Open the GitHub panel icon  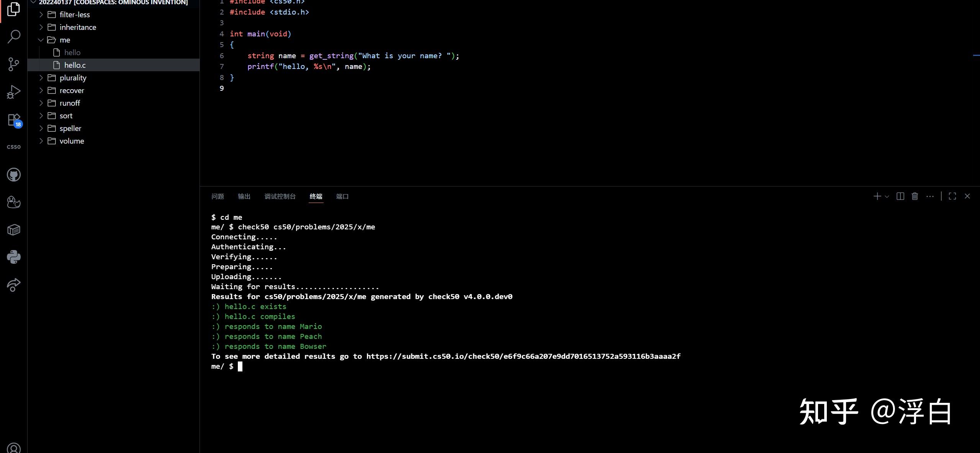(x=14, y=175)
